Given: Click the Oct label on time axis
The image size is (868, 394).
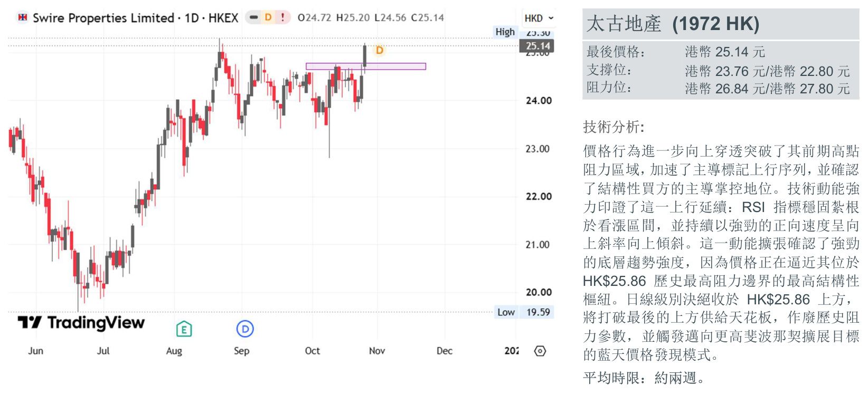Looking at the screenshot, I should [x=313, y=351].
